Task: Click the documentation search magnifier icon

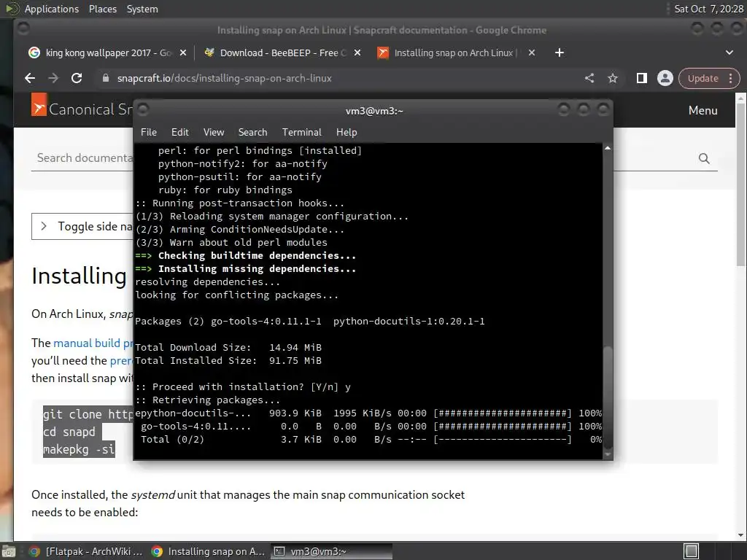Action: [704, 158]
